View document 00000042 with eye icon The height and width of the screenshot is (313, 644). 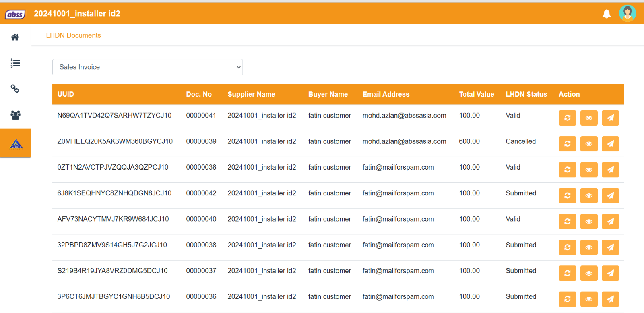(x=588, y=196)
